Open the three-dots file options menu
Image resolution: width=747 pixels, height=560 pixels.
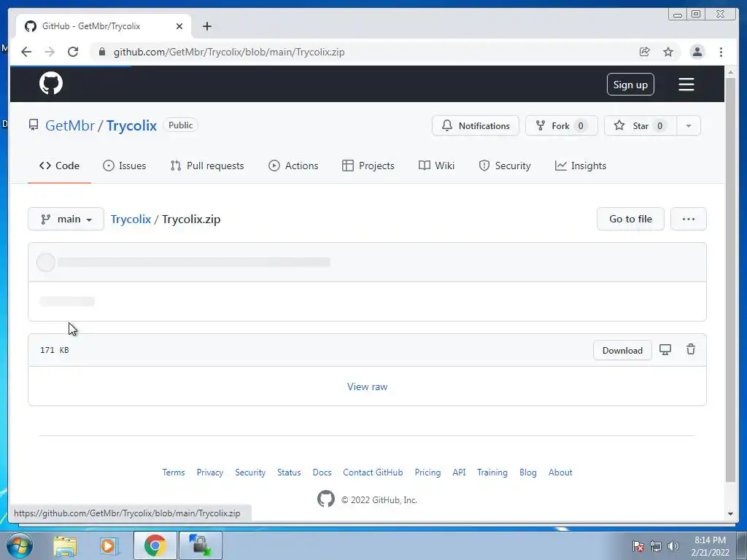tap(689, 219)
